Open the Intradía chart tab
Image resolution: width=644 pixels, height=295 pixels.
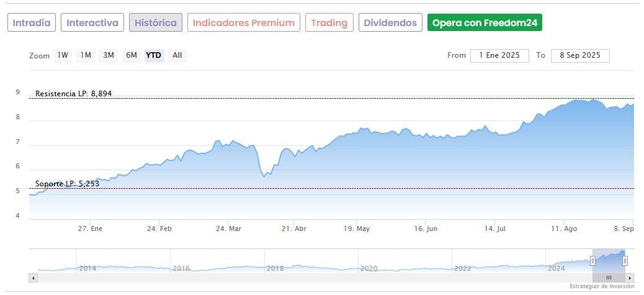click(32, 23)
